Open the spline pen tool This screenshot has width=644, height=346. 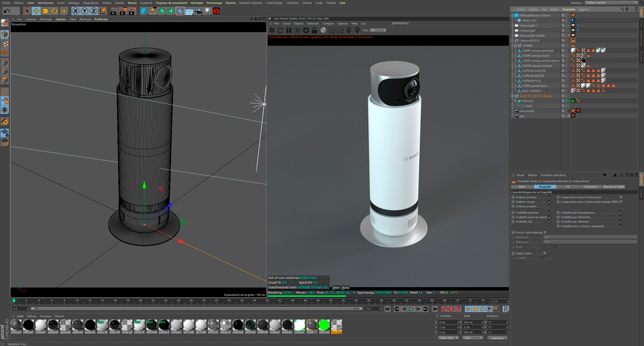pos(153,11)
